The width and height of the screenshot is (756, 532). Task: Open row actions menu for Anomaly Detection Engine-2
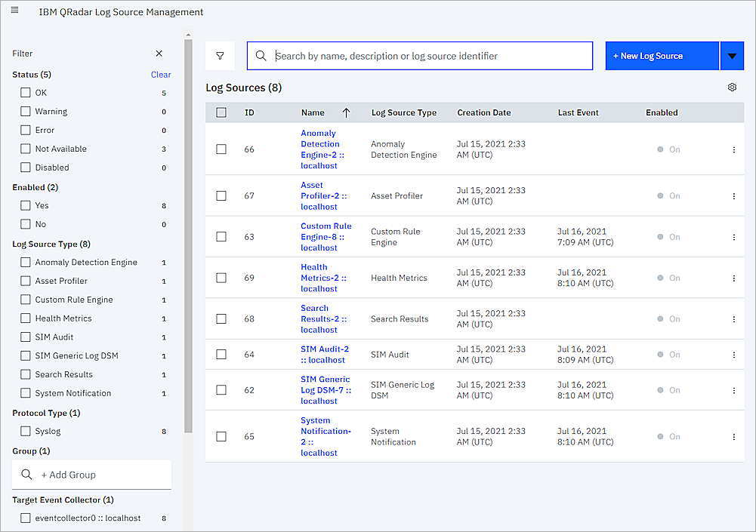click(x=733, y=149)
